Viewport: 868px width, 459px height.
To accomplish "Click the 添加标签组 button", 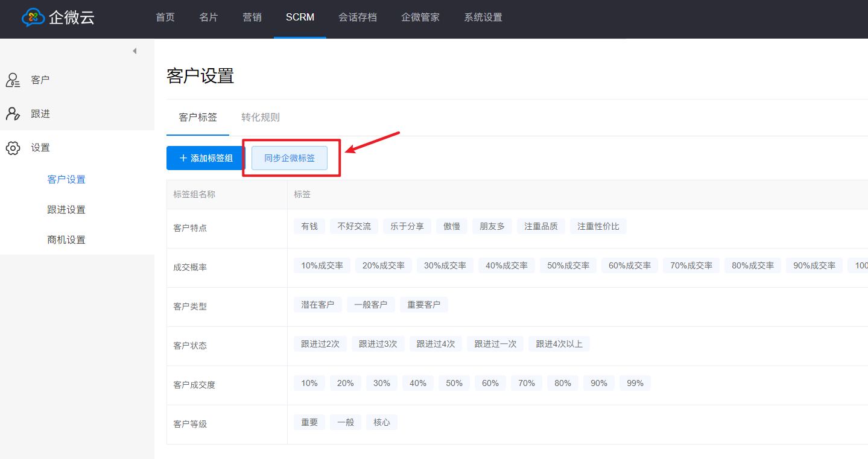I will pyautogui.click(x=206, y=158).
